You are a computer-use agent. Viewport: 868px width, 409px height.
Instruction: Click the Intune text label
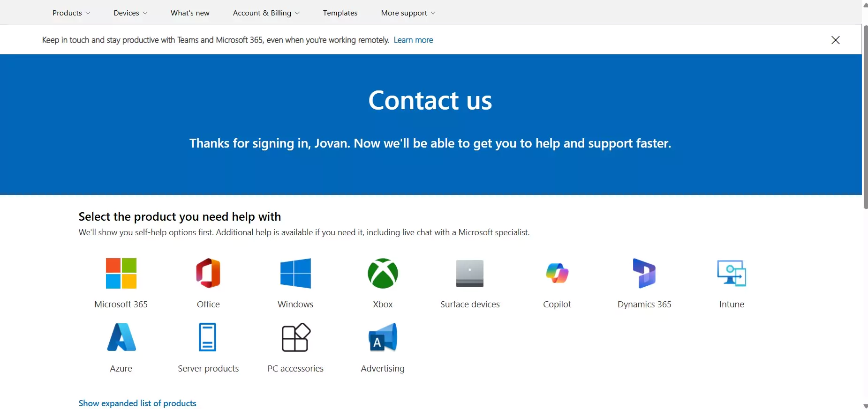pyautogui.click(x=732, y=305)
